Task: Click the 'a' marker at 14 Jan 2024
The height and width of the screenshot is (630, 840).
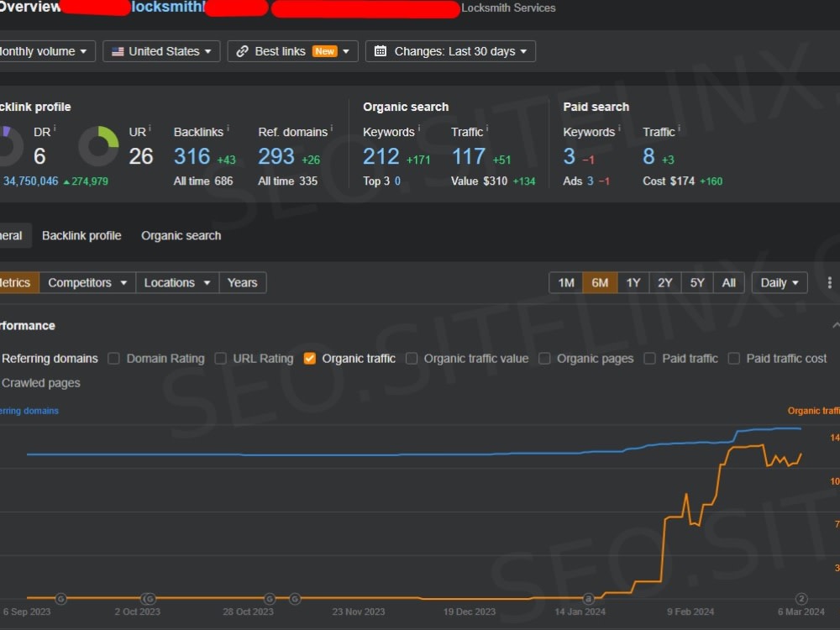Action: [x=588, y=598]
